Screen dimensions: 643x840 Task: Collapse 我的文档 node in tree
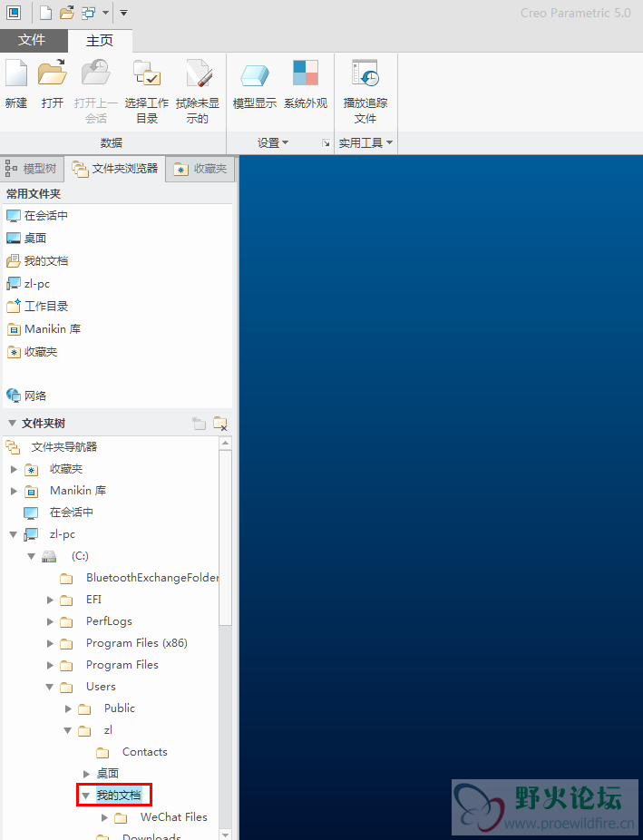tap(85, 796)
